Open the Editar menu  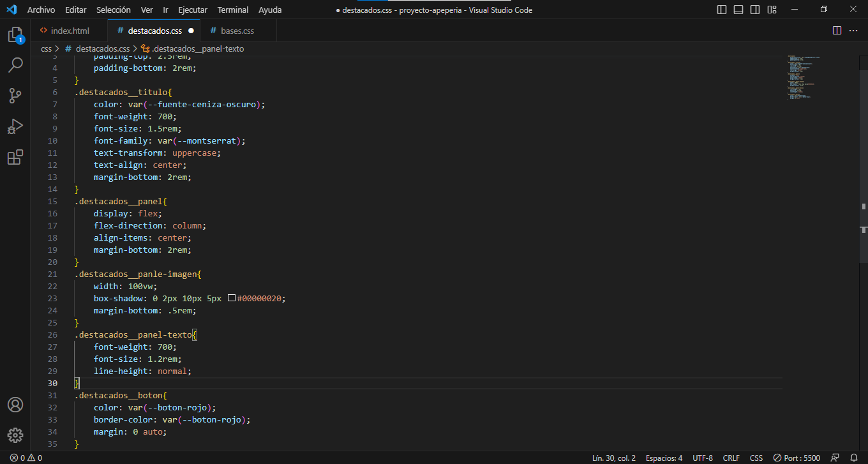tap(76, 10)
